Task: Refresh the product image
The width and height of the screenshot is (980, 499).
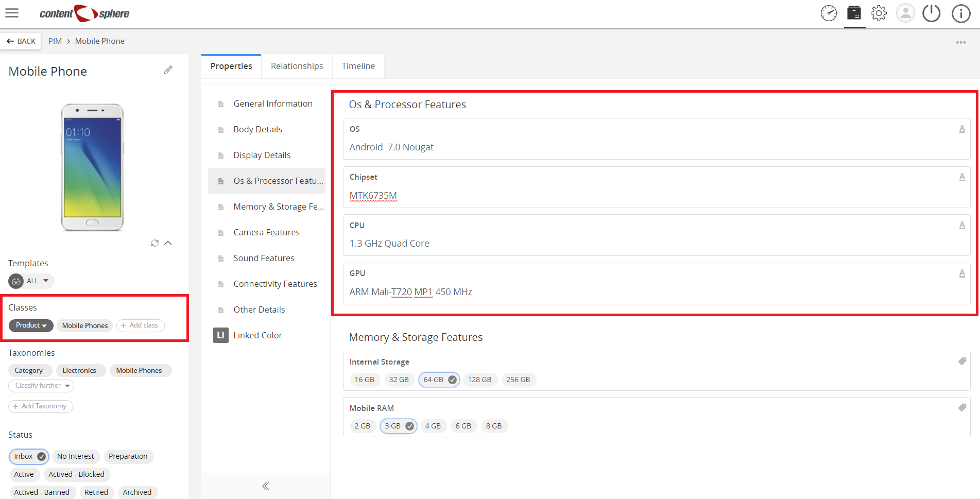Action: [x=154, y=243]
